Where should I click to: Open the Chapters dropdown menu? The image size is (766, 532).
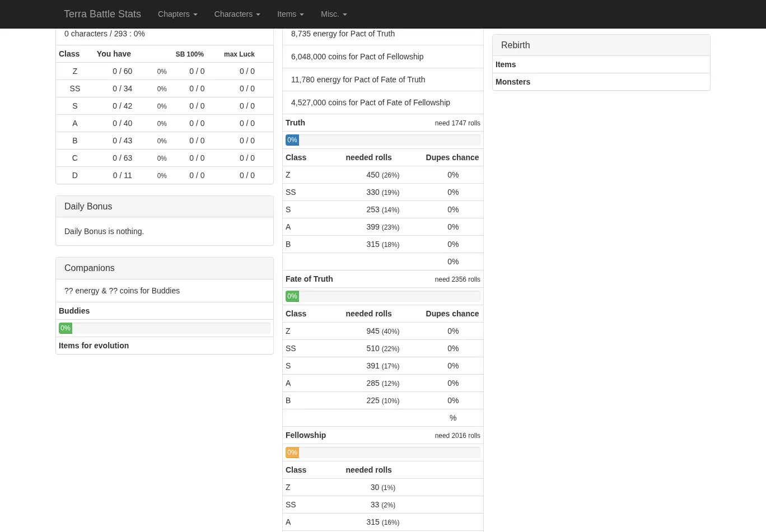178,14
